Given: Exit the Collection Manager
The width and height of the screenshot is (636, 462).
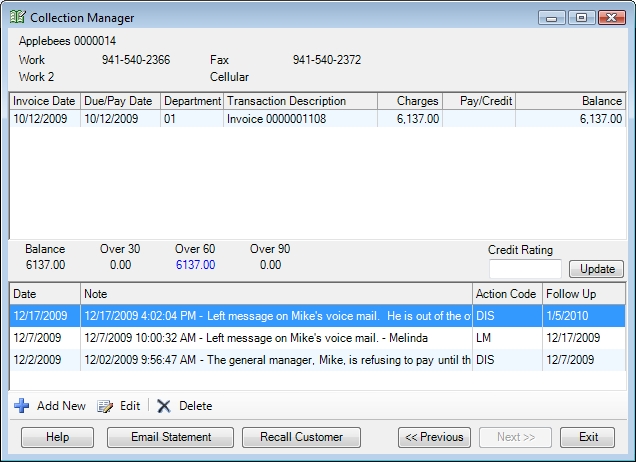Looking at the screenshot, I should tap(588, 437).
